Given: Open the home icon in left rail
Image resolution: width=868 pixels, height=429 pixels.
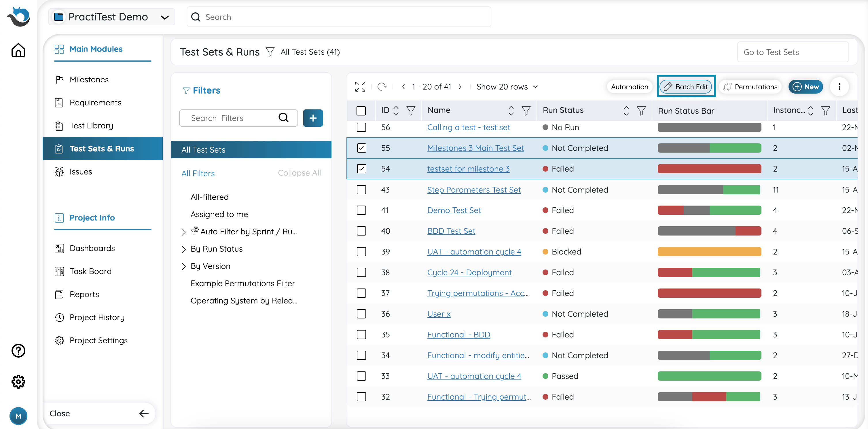Looking at the screenshot, I should coord(18,50).
